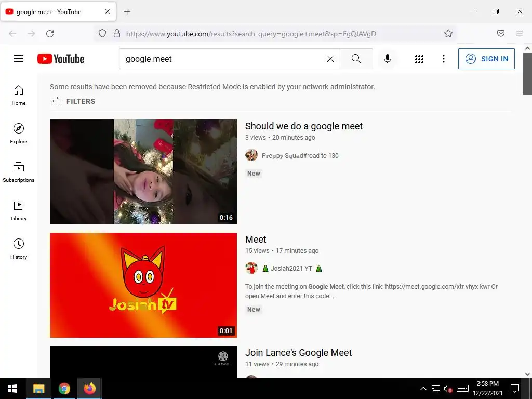Go forward with browser forward arrow

point(31,34)
